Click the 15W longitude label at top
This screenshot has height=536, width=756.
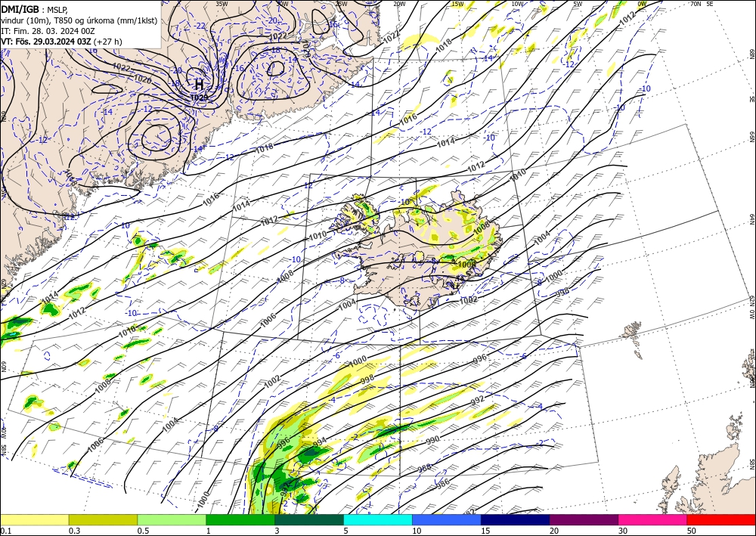pyautogui.click(x=457, y=4)
